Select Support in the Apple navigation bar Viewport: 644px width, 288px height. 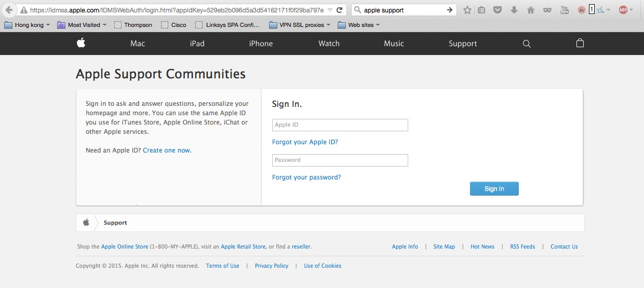[463, 44]
